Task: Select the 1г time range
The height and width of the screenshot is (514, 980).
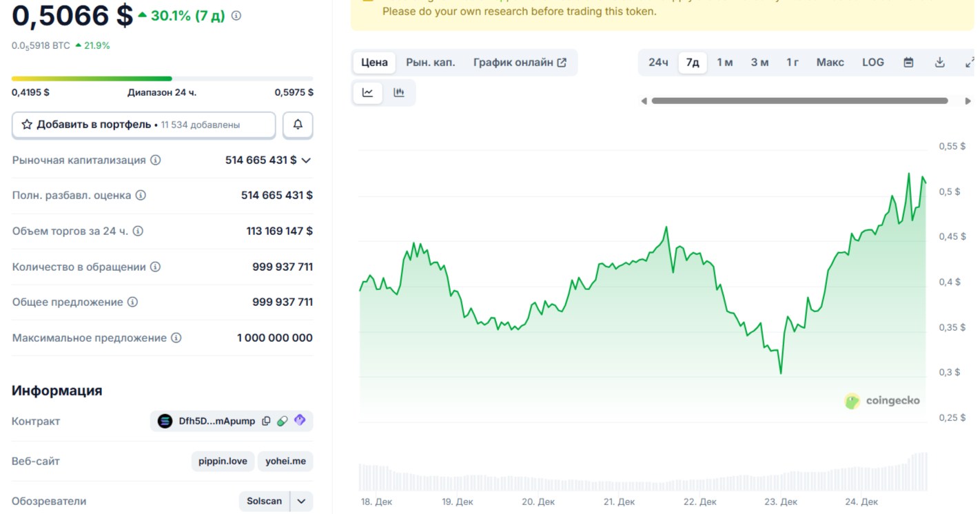Action: click(x=792, y=61)
